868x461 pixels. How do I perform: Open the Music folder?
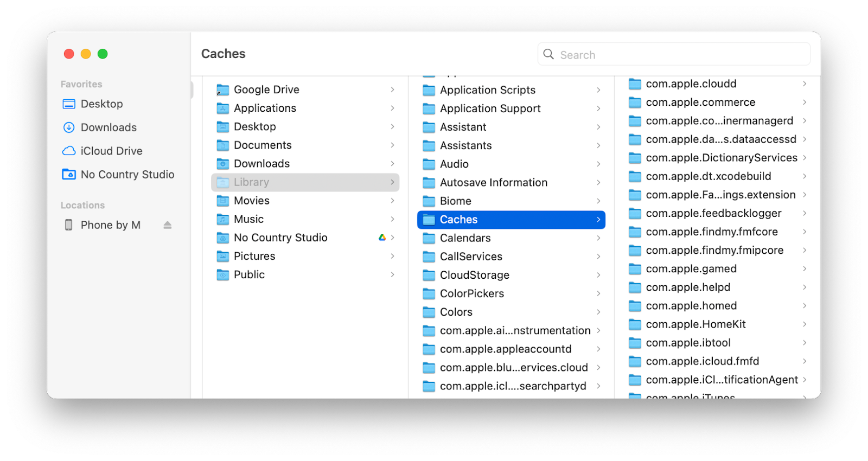[x=250, y=219]
